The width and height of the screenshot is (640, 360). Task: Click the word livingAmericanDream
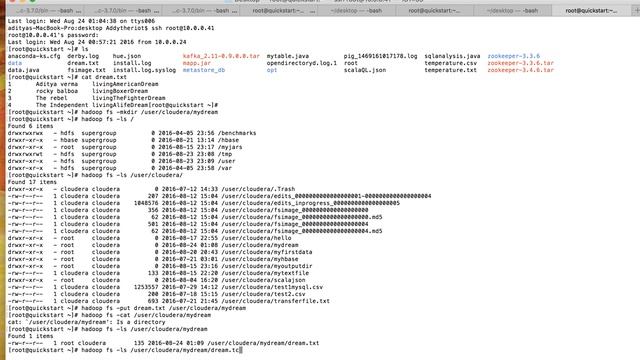(x=125, y=84)
